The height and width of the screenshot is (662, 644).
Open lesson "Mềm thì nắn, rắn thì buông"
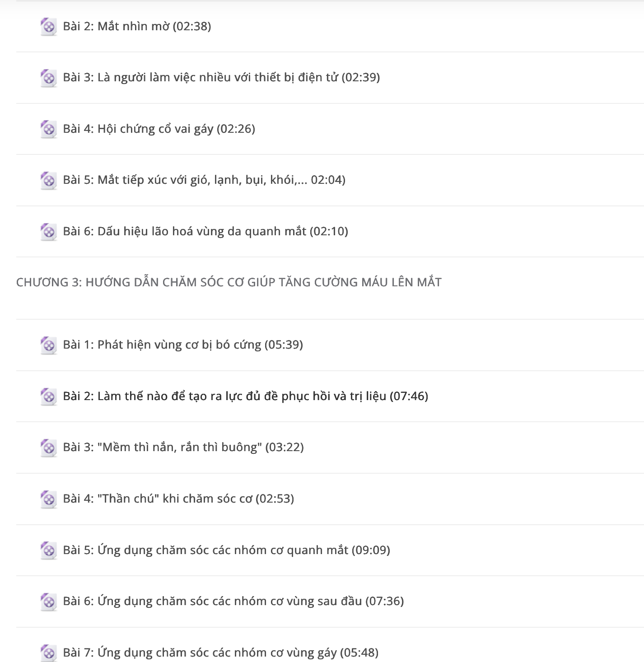click(183, 447)
